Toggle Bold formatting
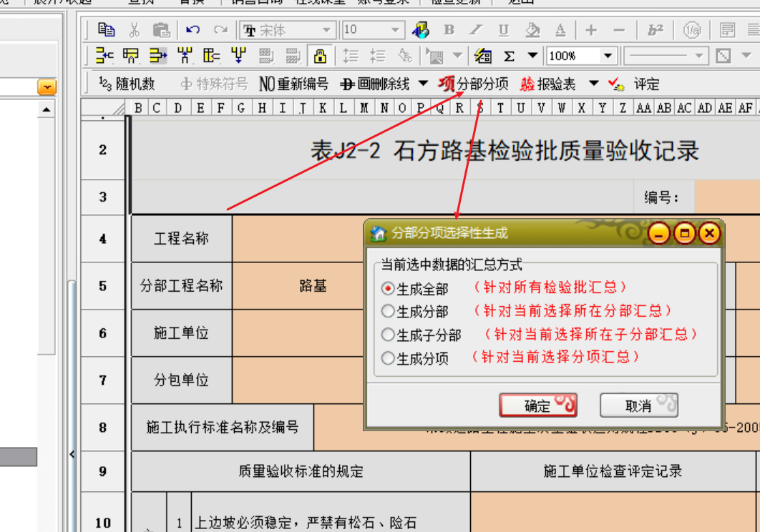 [x=449, y=30]
